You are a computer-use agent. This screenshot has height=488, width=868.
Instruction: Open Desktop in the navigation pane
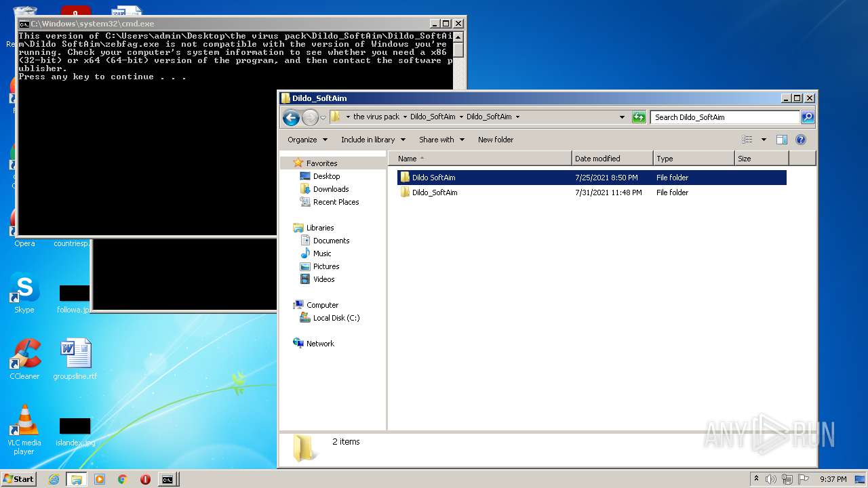click(326, 176)
